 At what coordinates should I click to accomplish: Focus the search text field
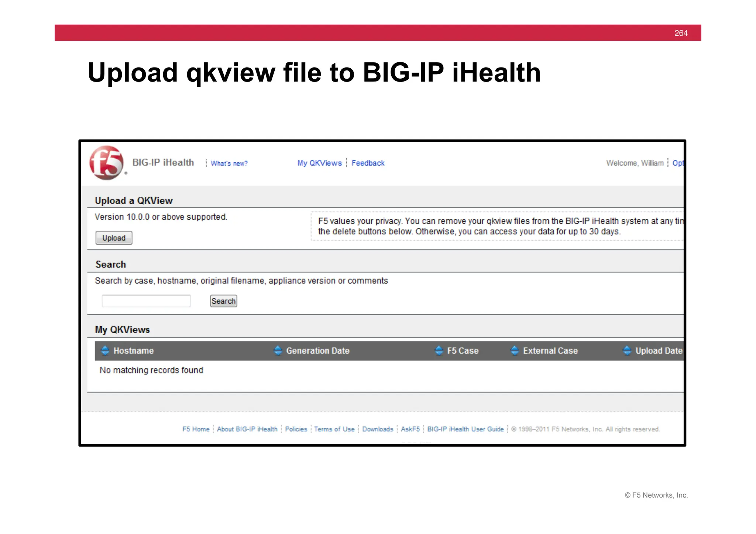click(x=146, y=301)
